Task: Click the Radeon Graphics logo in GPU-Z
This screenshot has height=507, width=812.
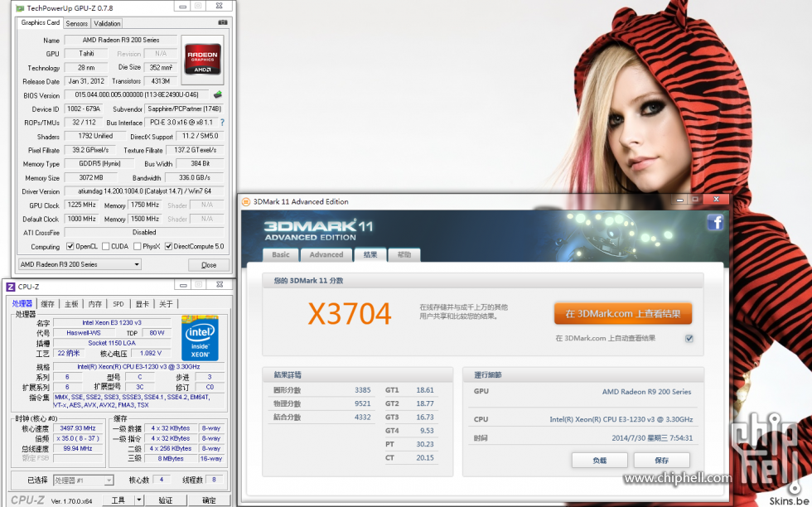Action: pyautogui.click(x=202, y=60)
